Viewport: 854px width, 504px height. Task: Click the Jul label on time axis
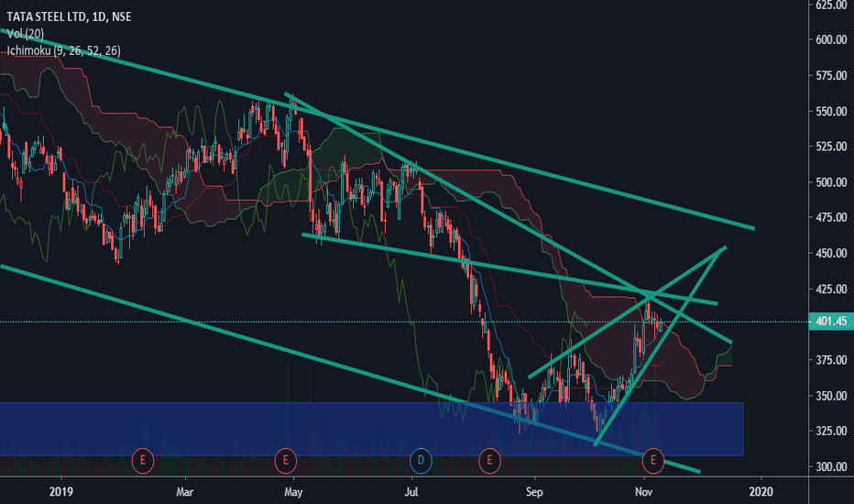pos(411,492)
